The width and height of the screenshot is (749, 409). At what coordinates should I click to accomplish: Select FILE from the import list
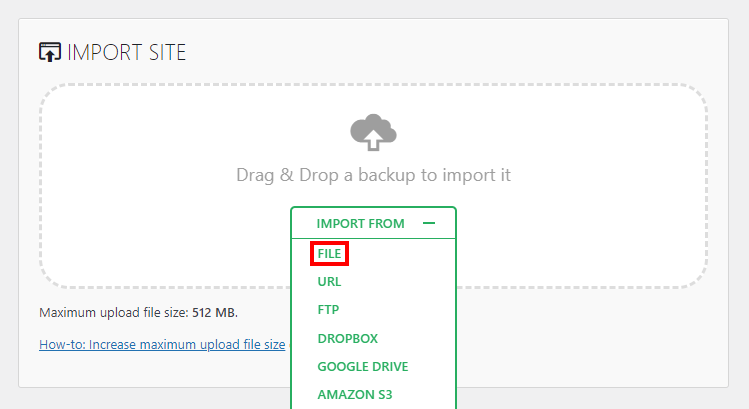click(x=329, y=254)
